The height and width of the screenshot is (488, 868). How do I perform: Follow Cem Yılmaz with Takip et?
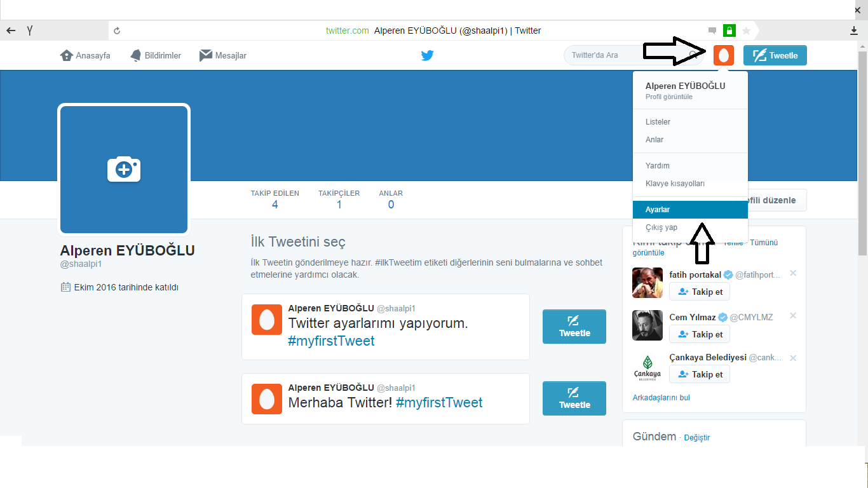point(700,334)
